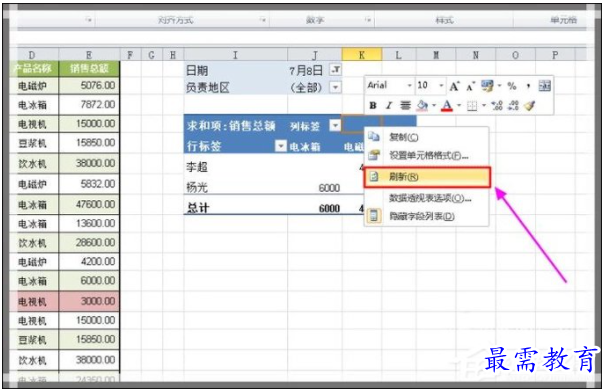Click the Bold button in mini toolbar
This screenshot has height=391, width=606.
click(373, 105)
